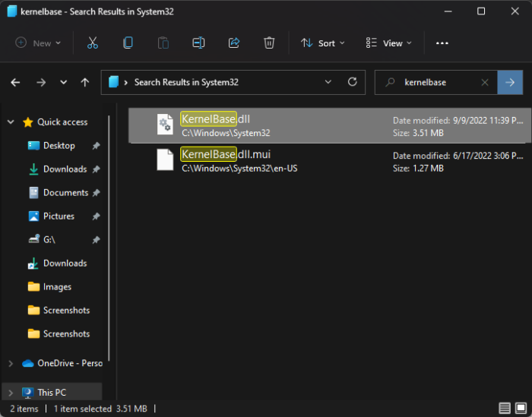532x417 pixels.
Task: Open the New item menu
Action: coord(34,43)
